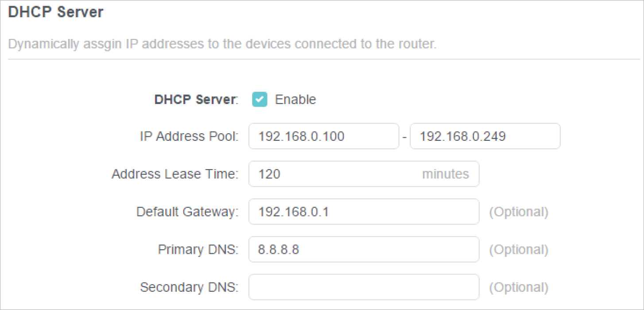Click the Primary DNS label
The height and width of the screenshot is (310, 644).
[x=198, y=250]
